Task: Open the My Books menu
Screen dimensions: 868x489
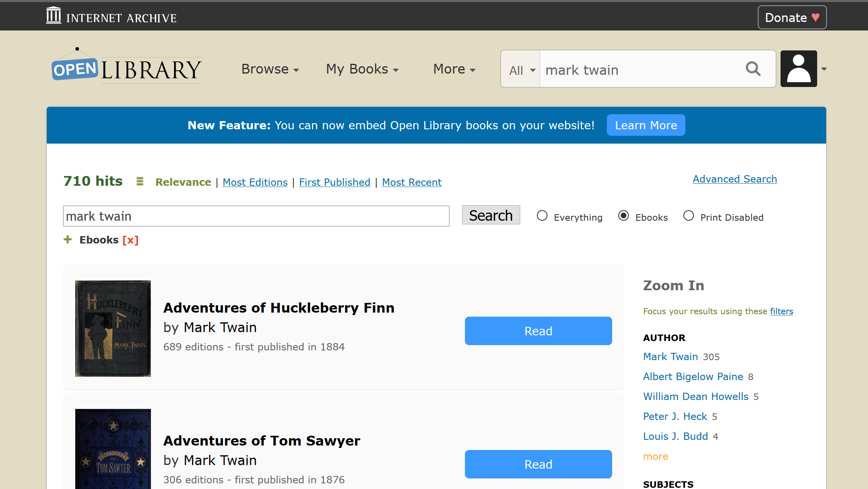Action: pos(362,69)
